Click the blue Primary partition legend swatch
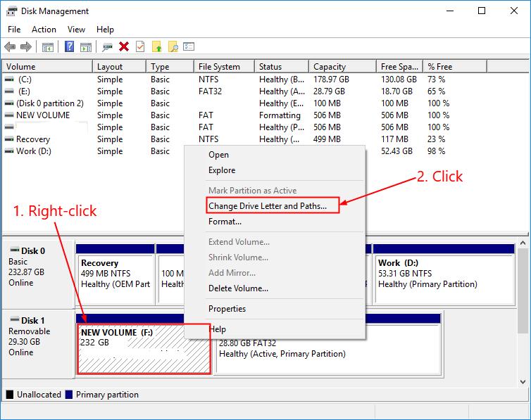 pos(69,394)
